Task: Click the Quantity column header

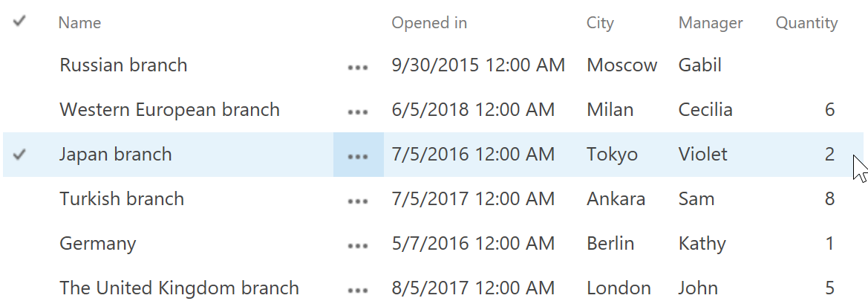Action: (806, 23)
